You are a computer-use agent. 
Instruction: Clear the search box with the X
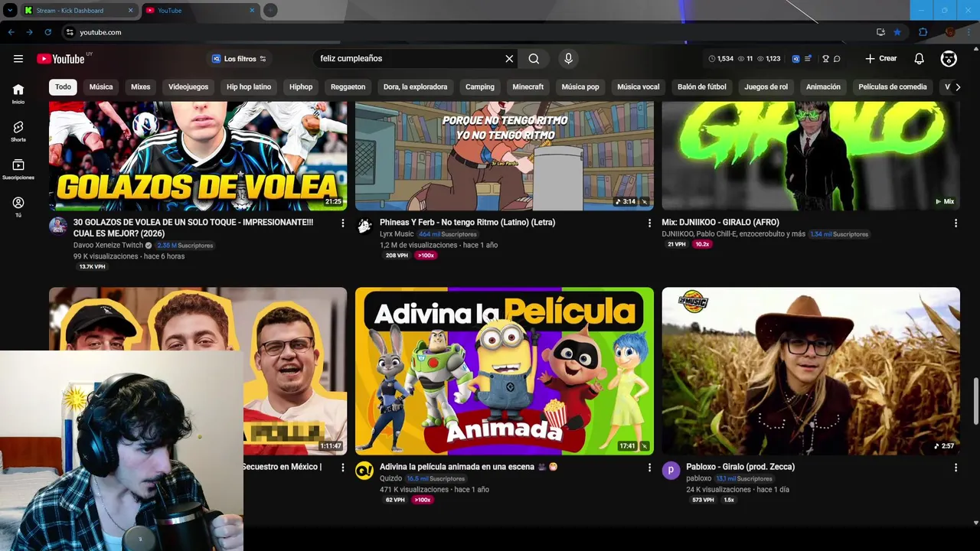[x=509, y=58]
